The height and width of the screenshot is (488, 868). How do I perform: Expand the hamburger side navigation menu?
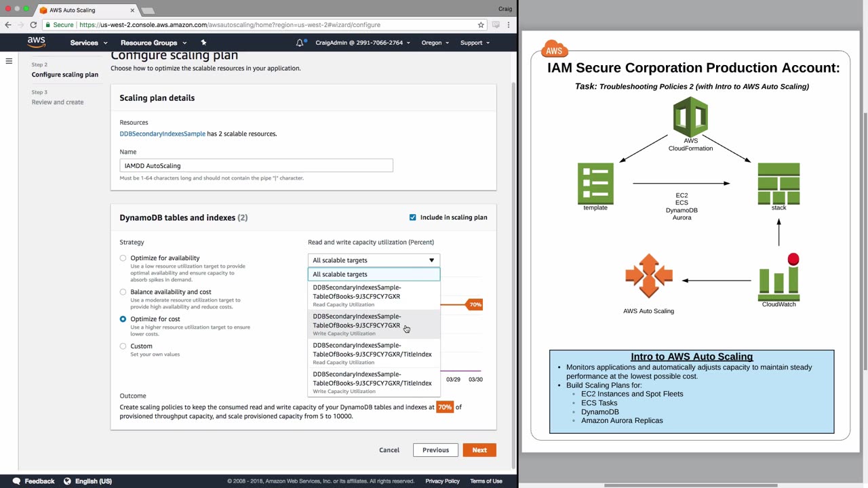pyautogui.click(x=9, y=61)
